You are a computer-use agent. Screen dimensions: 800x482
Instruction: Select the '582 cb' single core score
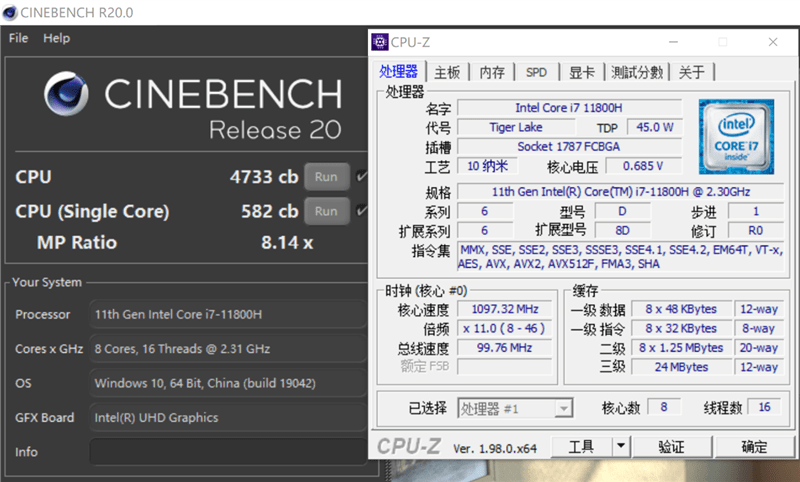(x=269, y=211)
